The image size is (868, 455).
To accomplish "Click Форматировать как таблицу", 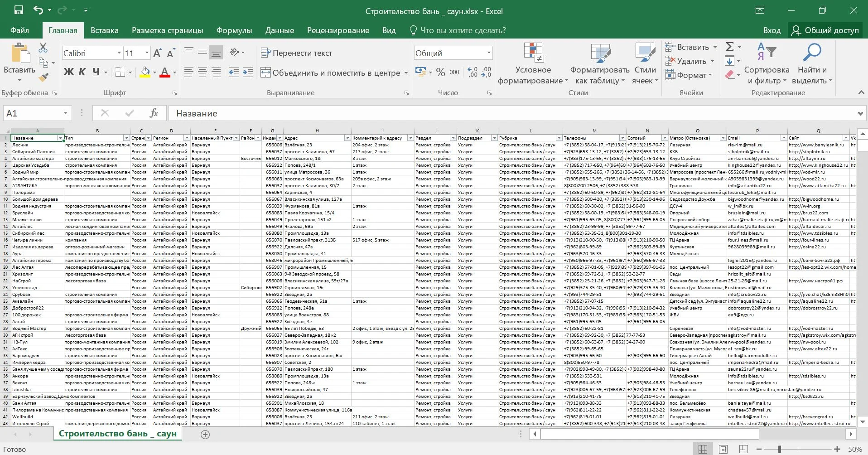I will pos(600,64).
